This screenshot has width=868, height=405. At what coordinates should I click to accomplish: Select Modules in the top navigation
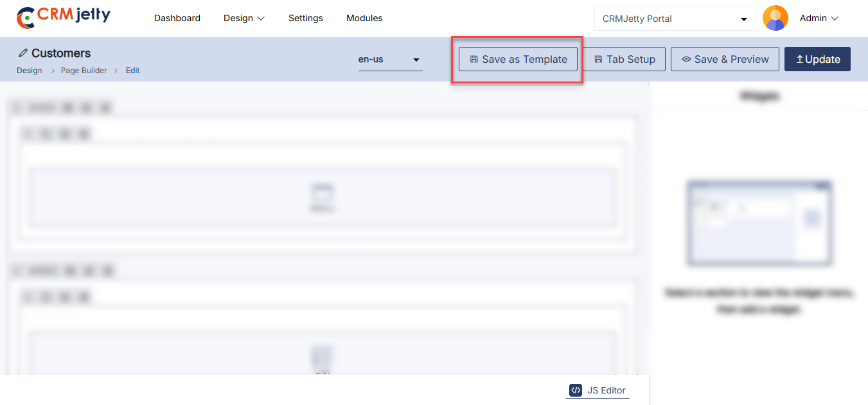coord(364,18)
